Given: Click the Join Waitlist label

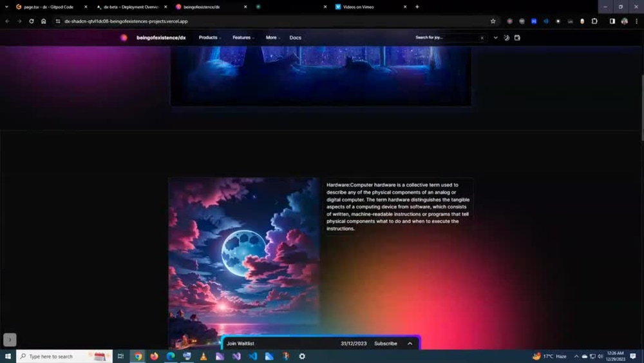Looking at the screenshot, I should pyautogui.click(x=240, y=343).
